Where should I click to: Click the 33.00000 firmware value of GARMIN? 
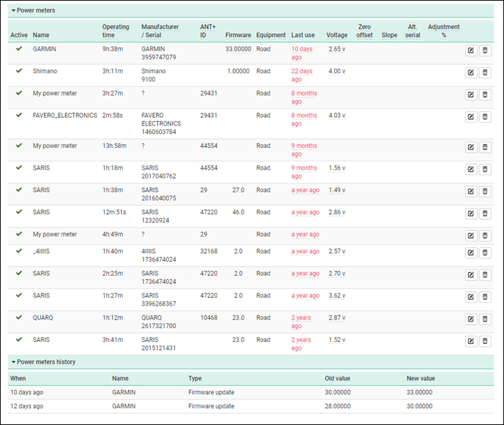pos(238,49)
